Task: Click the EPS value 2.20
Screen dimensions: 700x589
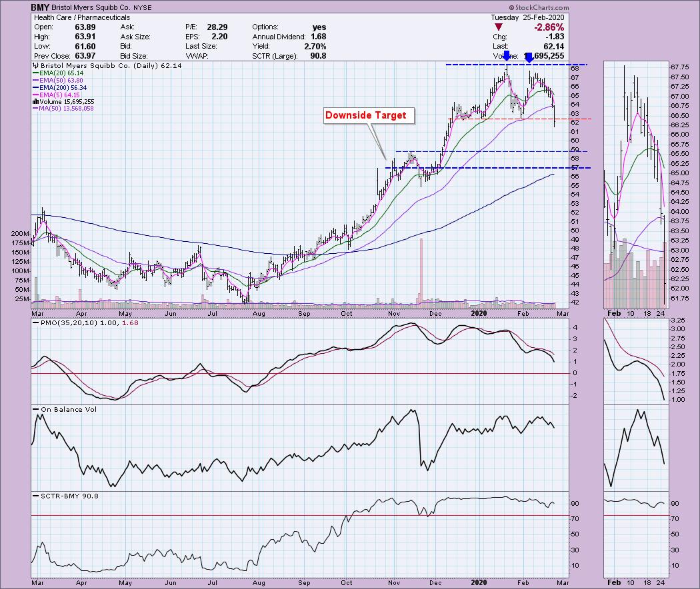Action: click(x=219, y=37)
